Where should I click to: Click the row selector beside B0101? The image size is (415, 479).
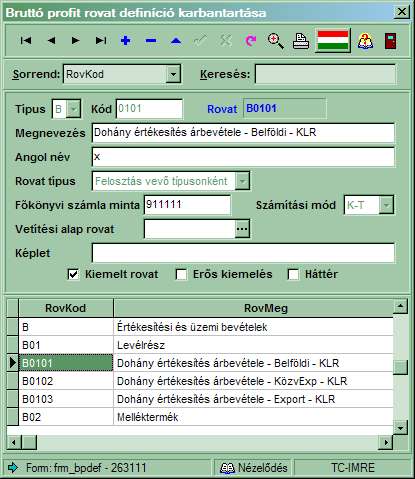[13, 363]
